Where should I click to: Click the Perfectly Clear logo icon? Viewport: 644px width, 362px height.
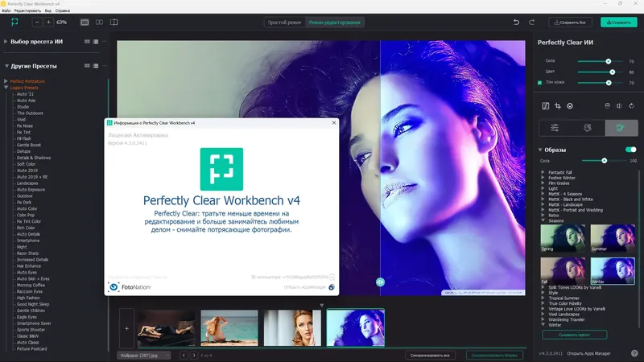pos(14,23)
